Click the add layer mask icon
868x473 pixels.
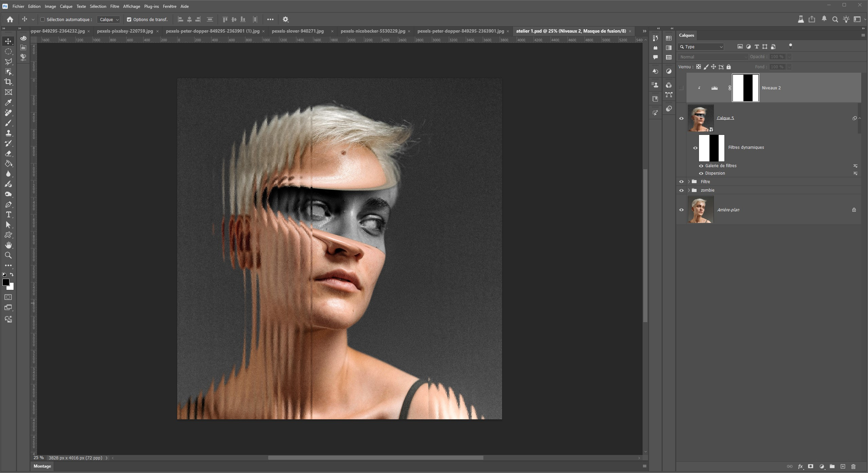(x=810, y=466)
